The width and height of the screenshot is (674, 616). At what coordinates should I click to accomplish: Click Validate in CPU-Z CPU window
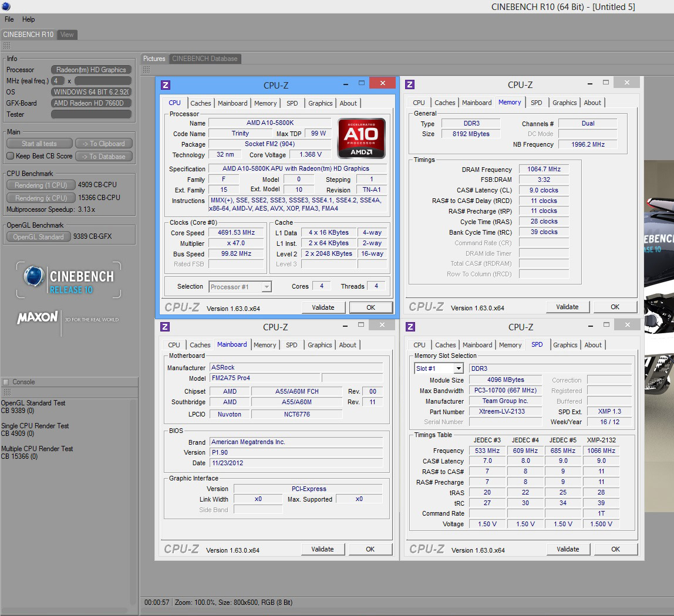coord(323,307)
